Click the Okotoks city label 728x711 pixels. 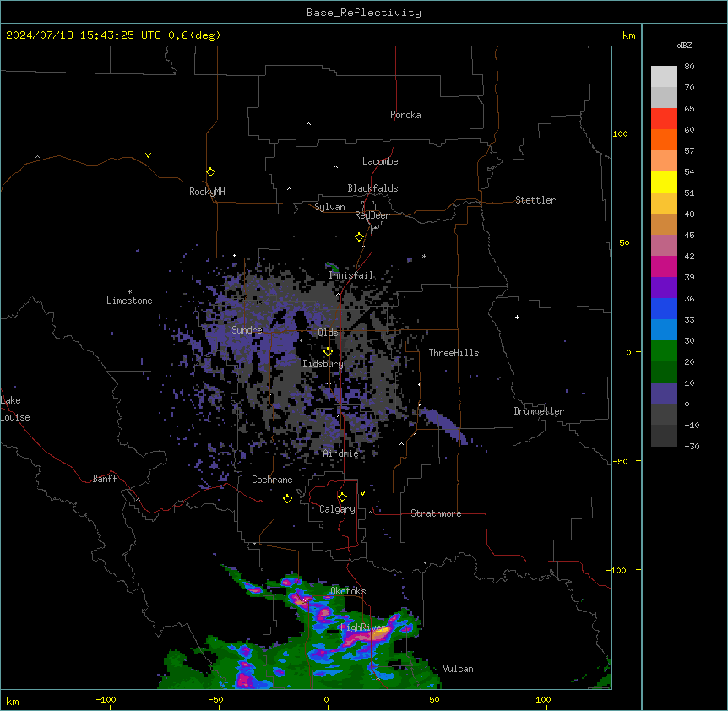348,591
